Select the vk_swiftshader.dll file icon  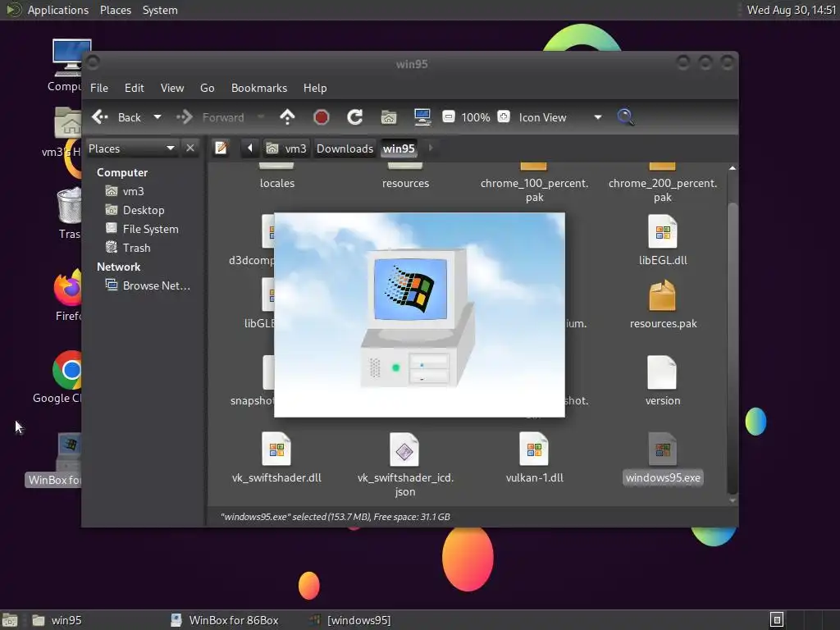pos(276,449)
